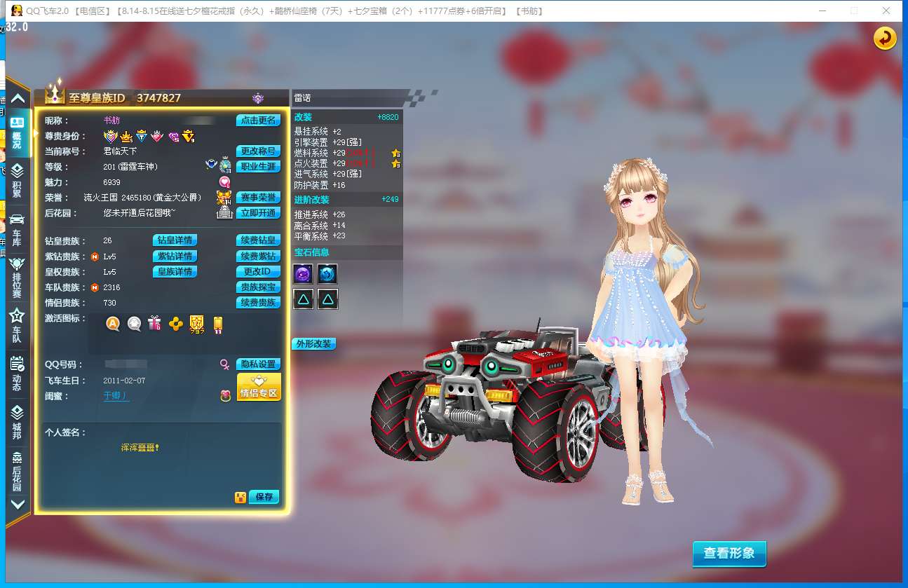Select the blue gemstone slot
This screenshot has width=908, height=588.
pyautogui.click(x=328, y=274)
